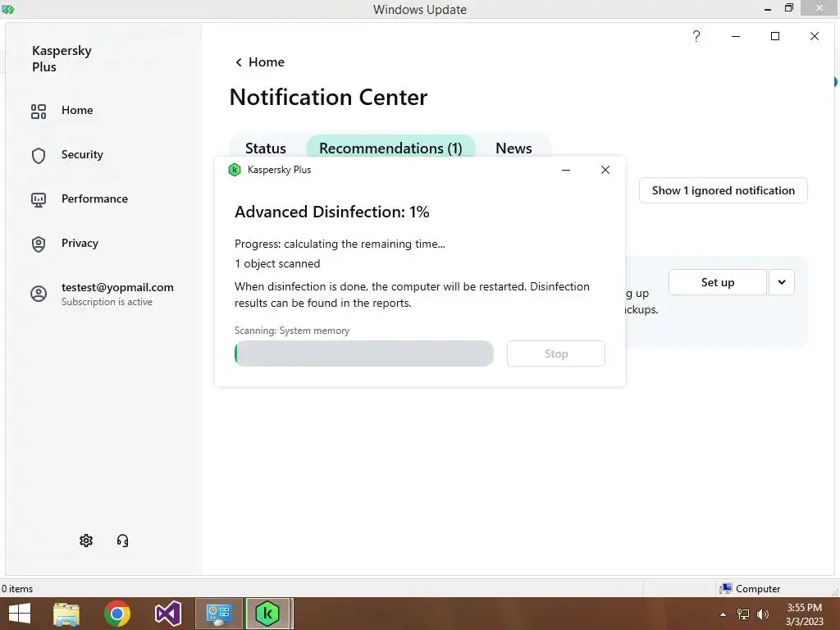840x630 pixels.
Task: Click the disinfection progress bar
Action: click(363, 354)
